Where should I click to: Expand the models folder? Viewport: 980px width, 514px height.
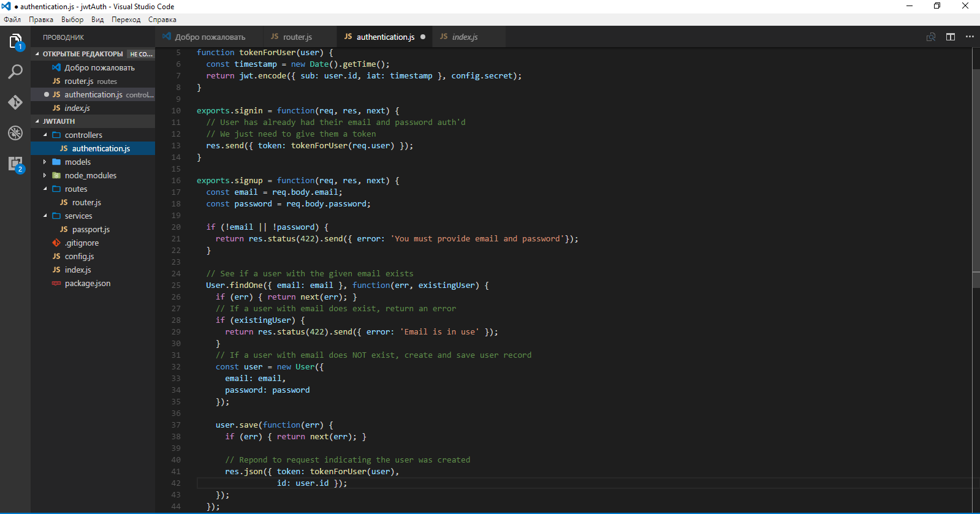(x=45, y=162)
